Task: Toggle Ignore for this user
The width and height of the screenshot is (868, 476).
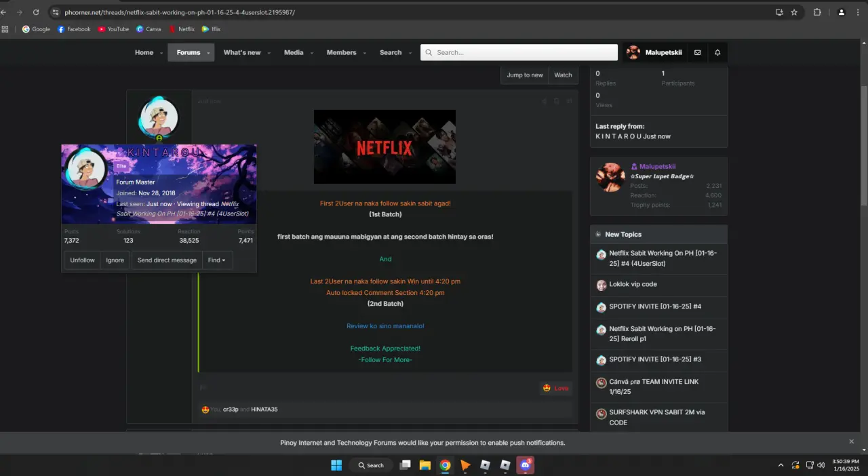Action: pos(115,260)
